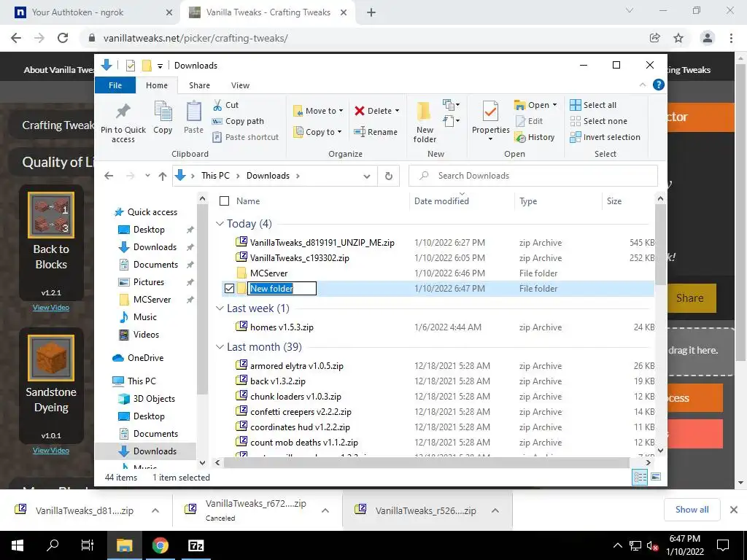Open a new Chrome tab

(x=371, y=12)
